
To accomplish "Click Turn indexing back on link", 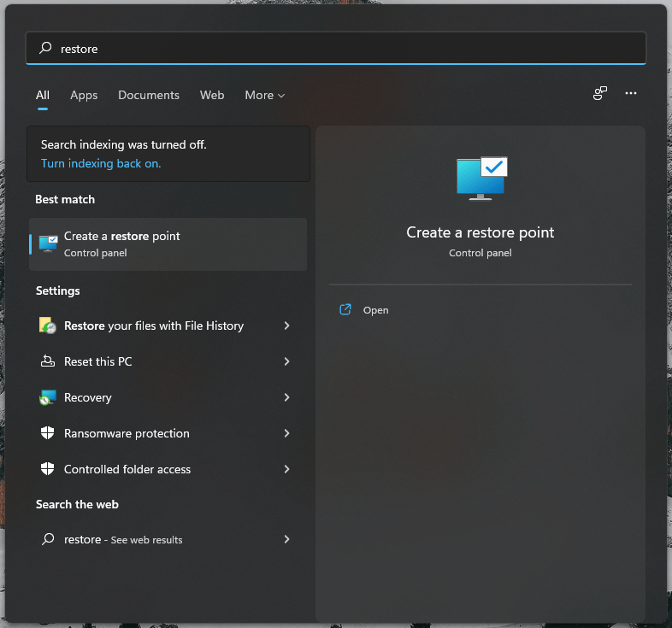I will click(x=101, y=163).
